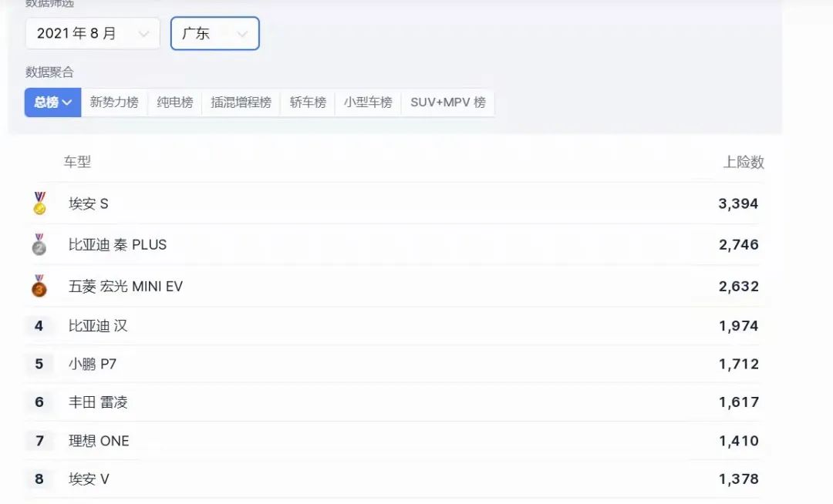Click the 车型 column header
Image resolution: width=833 pixels, height=504 pixels.
click(78, 162)
